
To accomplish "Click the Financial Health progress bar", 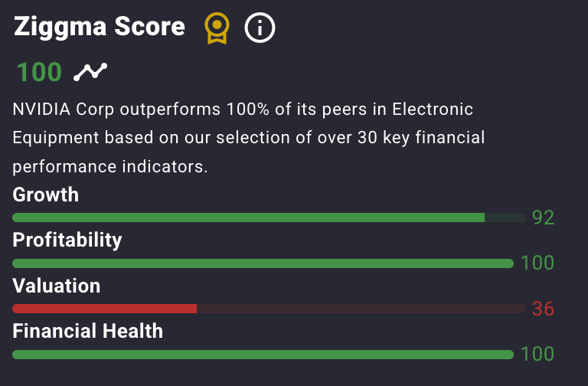I will [x=263, y=355].
